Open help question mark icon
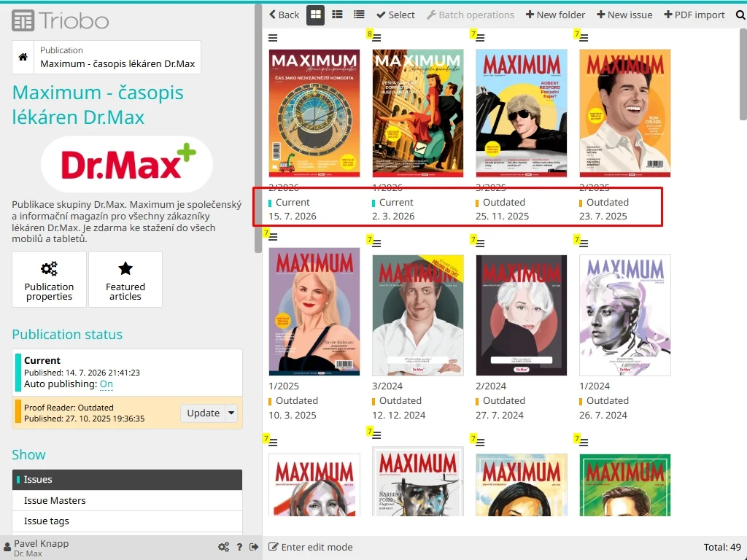 (x=239, y=547)
